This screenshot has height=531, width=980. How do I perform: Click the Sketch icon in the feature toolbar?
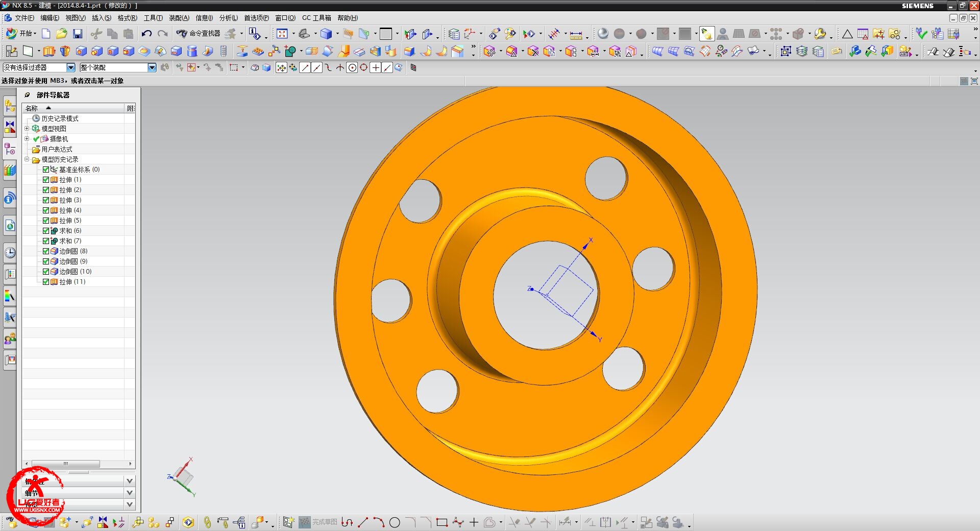11,51
